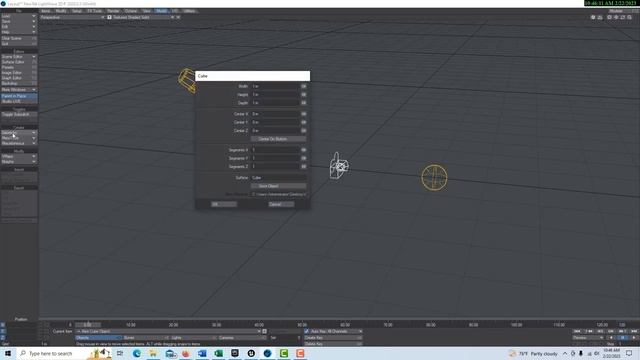This screenshot has width=640, height=360.
Task: Open the Surface Editor
Action: [19, 62]
